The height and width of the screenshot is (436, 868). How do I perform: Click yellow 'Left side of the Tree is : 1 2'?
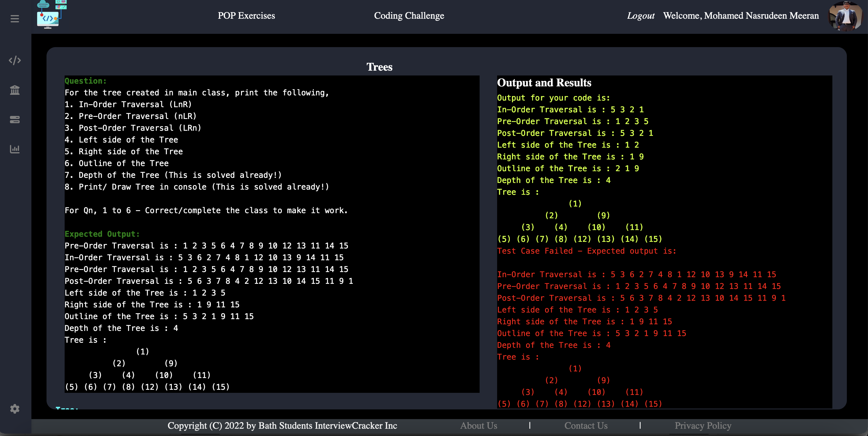(x=568, y=145)
